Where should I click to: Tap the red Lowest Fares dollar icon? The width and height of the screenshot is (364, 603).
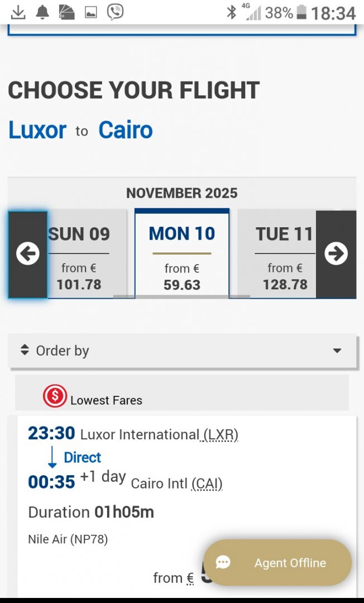click(x=55, y=396)
